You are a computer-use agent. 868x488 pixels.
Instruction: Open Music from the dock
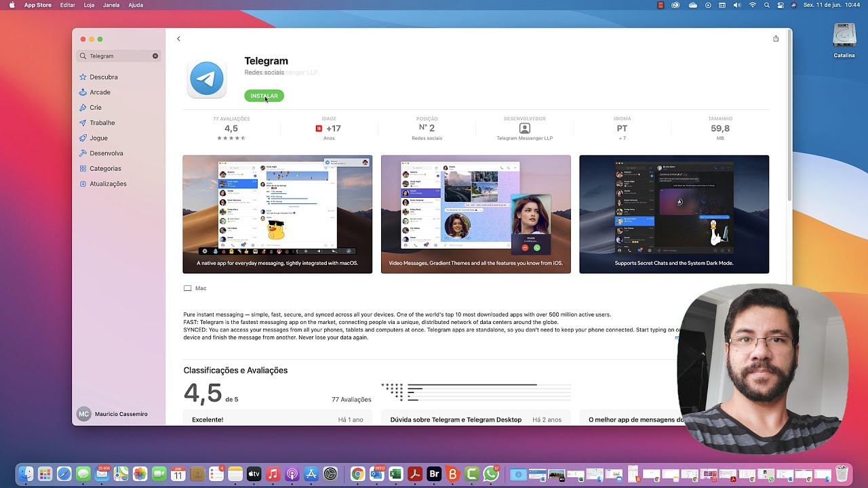[x=273, y=474]
